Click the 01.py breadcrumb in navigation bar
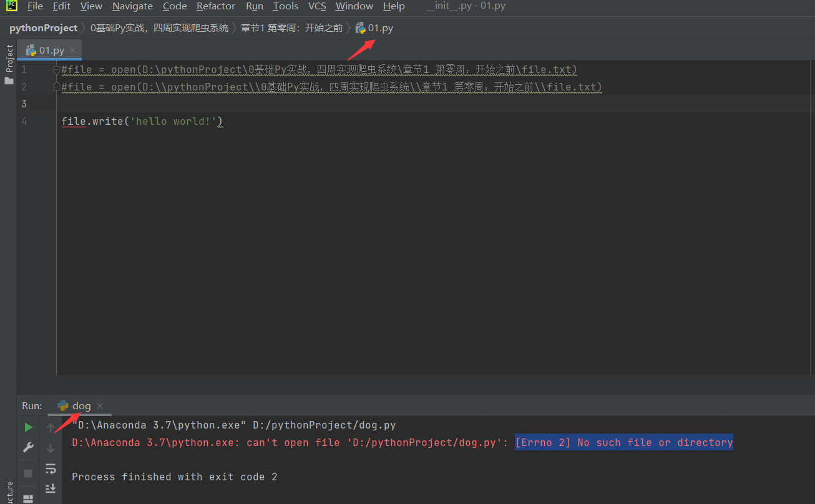Screen dimensions: 815x504 click(374, 27)
